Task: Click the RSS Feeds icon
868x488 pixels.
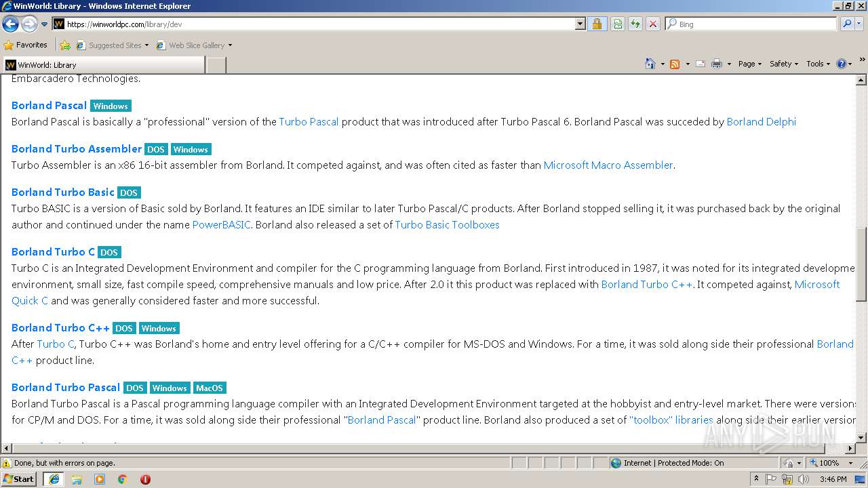Action: [x=675, y=64]
